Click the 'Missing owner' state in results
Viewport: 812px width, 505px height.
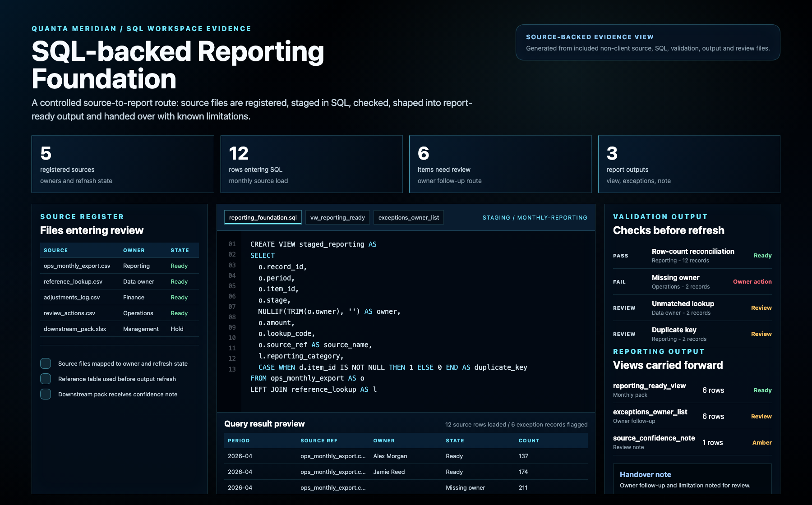(x=466, y=488)
